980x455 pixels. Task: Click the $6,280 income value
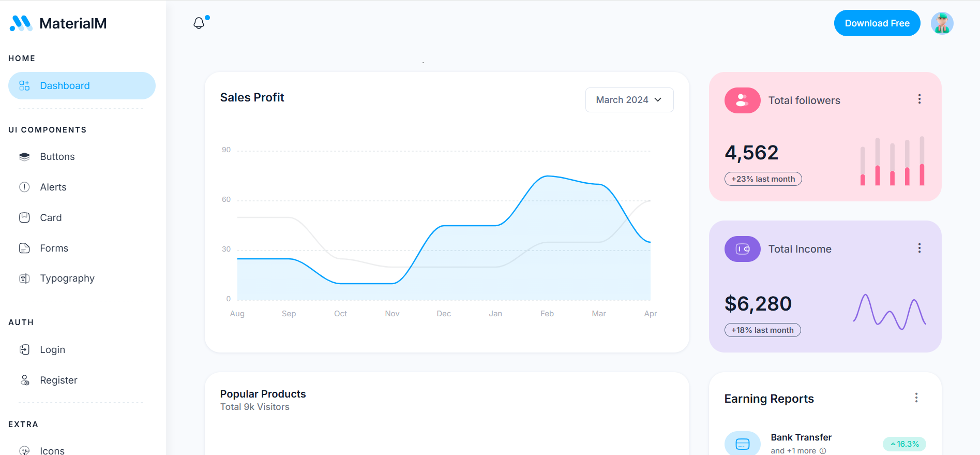[x=758, y=304]
